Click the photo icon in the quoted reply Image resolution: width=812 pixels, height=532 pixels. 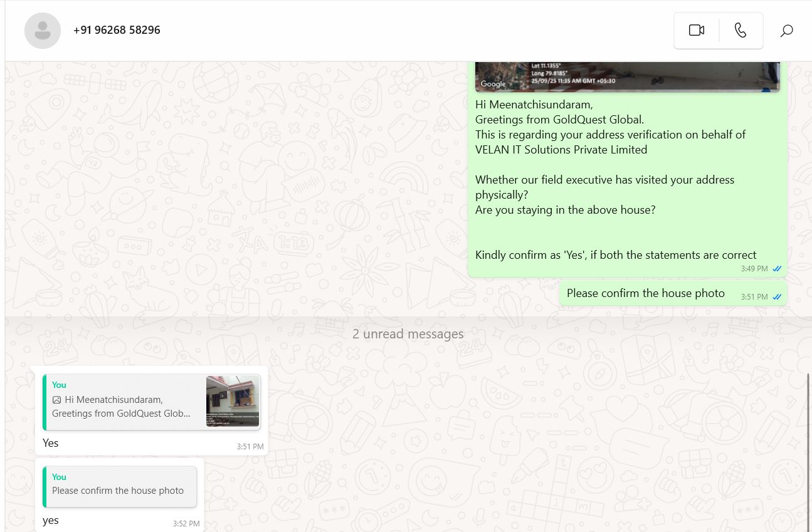coord(56,400)
